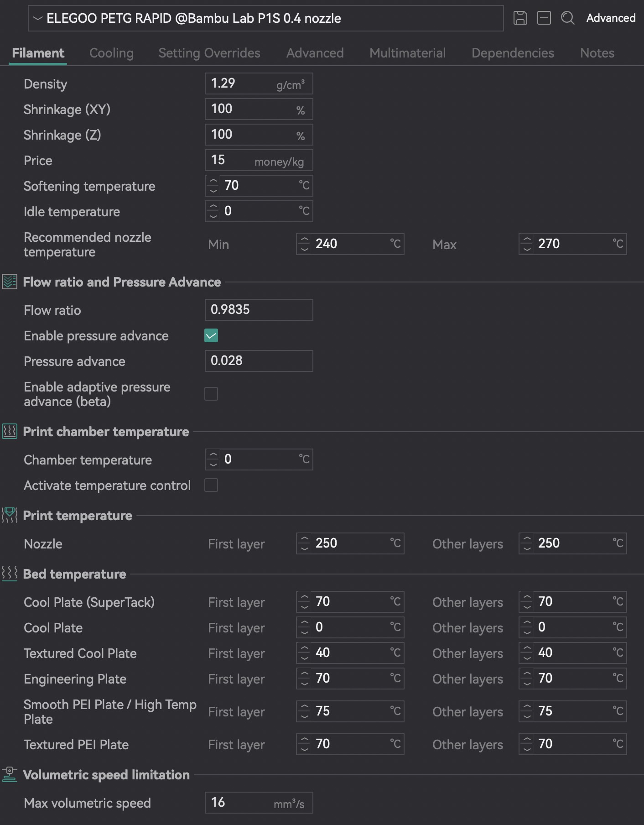The width and height of the screenshot is (644, 825).
Task: Decrease Softening temperature with down arrow
Action: click(213, 191)
